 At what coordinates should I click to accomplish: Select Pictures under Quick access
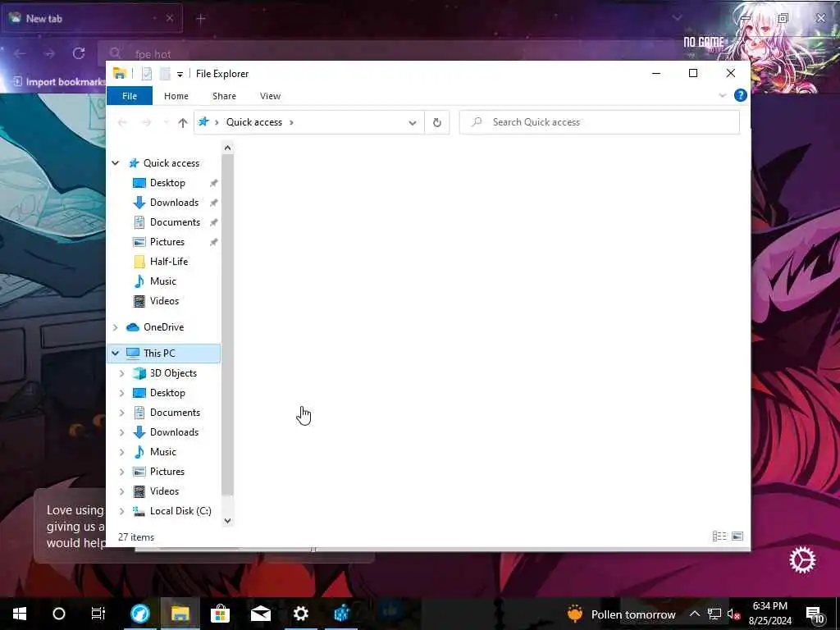click(167, 242)
